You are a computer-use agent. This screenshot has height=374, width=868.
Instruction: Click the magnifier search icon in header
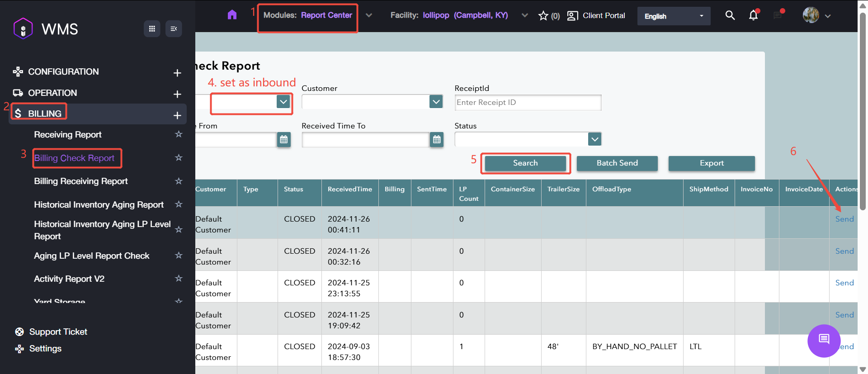pos(730,15)
